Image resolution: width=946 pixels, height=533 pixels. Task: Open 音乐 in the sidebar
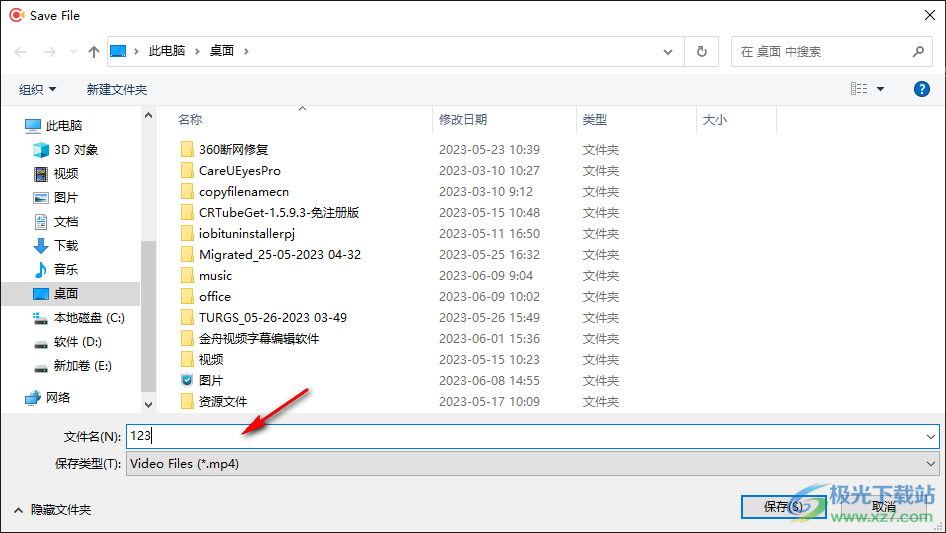point(66,269)
